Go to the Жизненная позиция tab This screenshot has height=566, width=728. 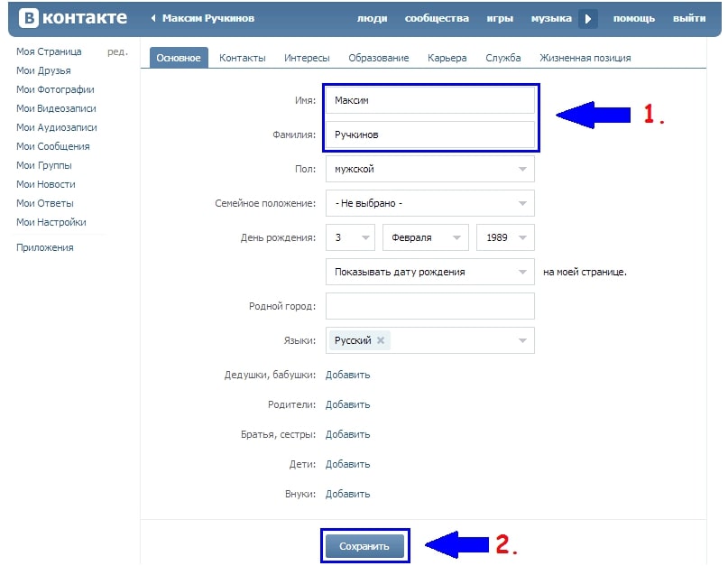click(x=585, y=58)
